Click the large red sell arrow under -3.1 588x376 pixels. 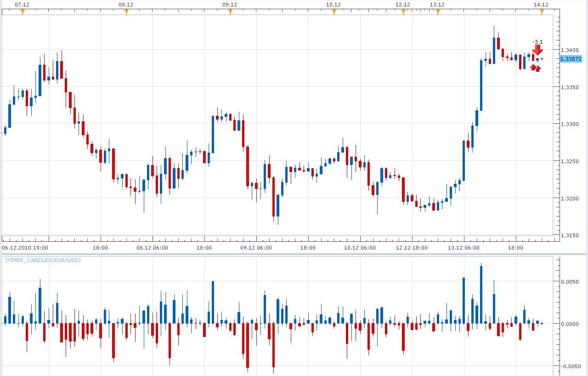[x=537, y=51]
